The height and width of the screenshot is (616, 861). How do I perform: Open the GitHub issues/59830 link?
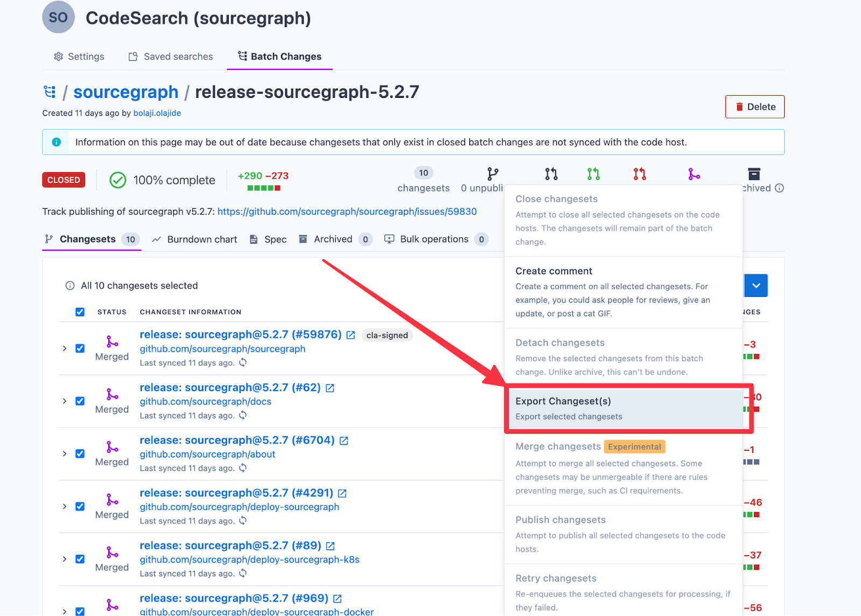[x=347, y=211]
